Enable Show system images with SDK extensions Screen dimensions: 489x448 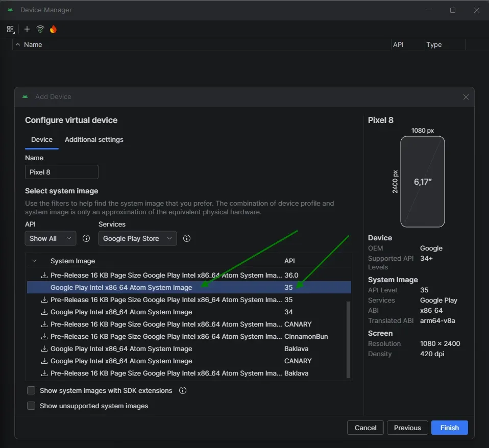(x=31, y=390)
